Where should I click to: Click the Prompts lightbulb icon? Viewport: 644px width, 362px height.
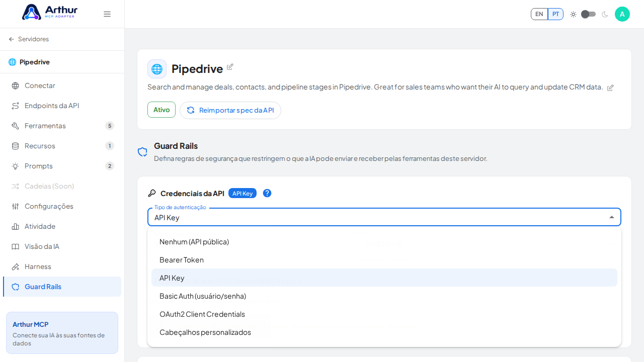pos(16,166)
